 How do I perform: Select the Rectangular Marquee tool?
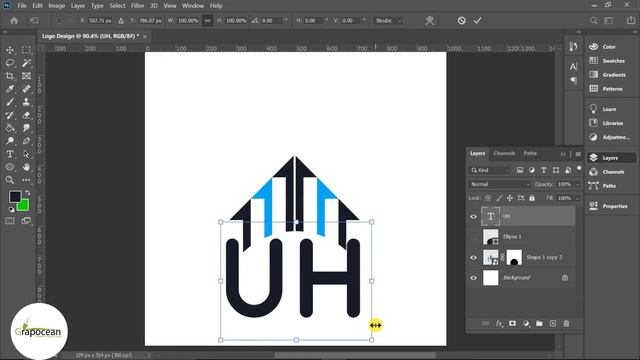pyautogui.click(x=26, y=50)
